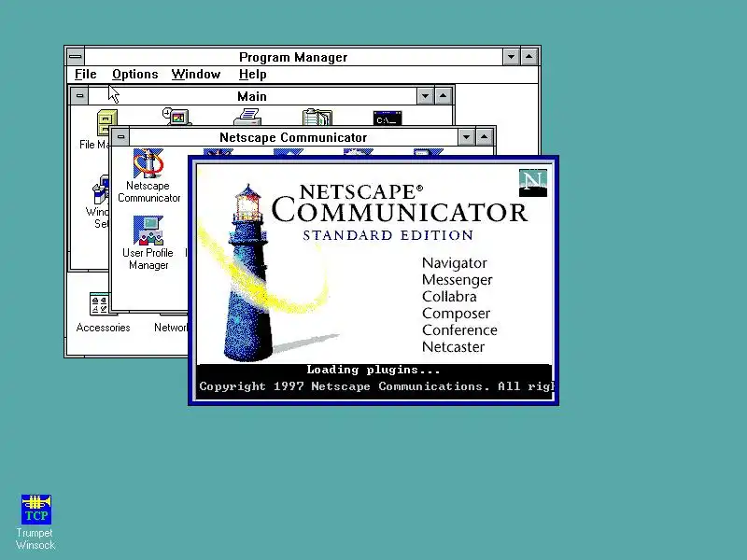Click the Program Manager title bar

pyautogui.click(x=293, y=57)
